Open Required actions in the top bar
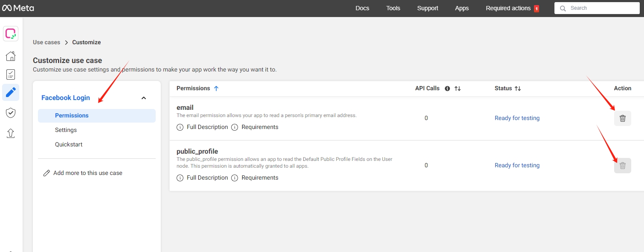 click(x=509, y=8)
